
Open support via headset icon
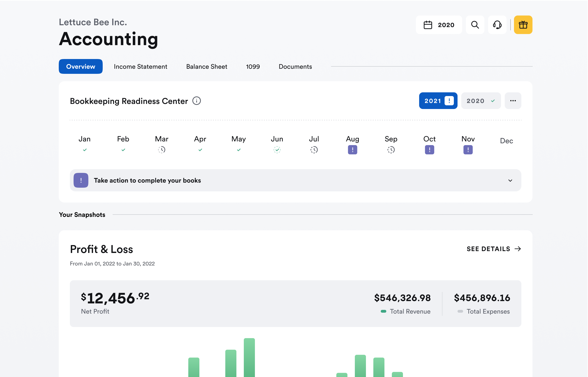(x=497, y=25)
